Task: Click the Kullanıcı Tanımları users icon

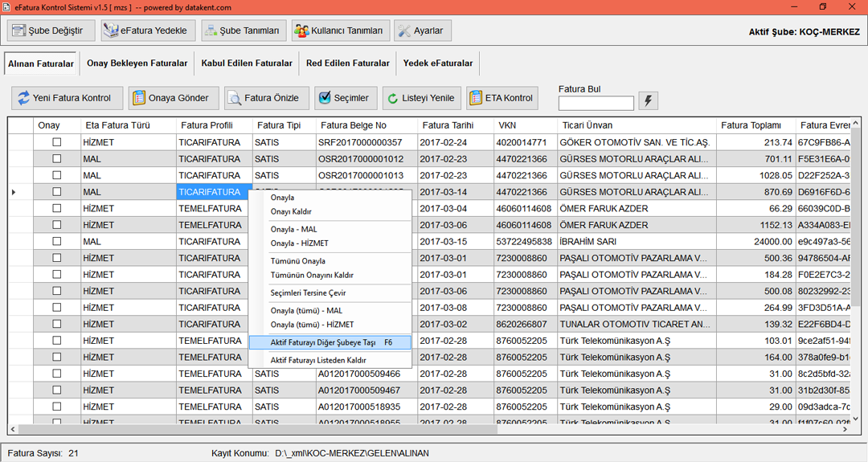Action: 301,31
